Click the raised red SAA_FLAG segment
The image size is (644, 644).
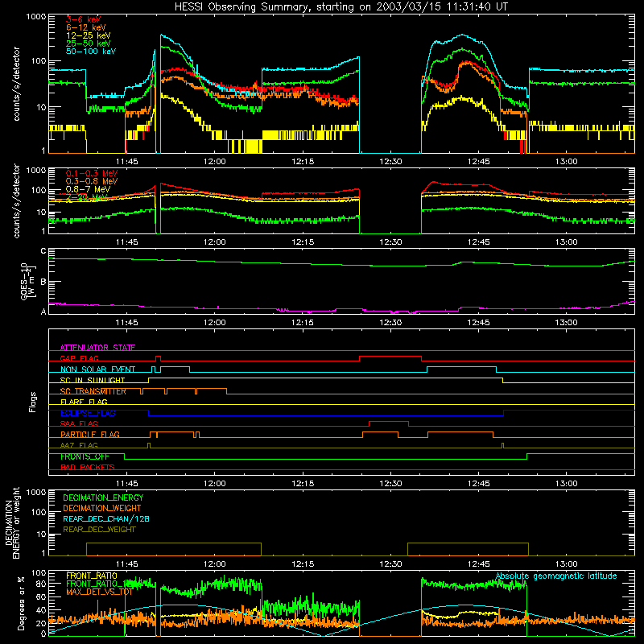[389, 421]
